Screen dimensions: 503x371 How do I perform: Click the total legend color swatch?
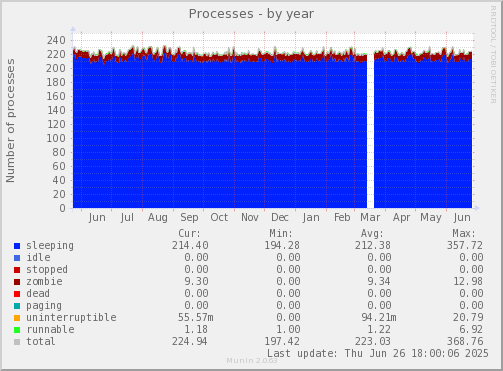17,342
